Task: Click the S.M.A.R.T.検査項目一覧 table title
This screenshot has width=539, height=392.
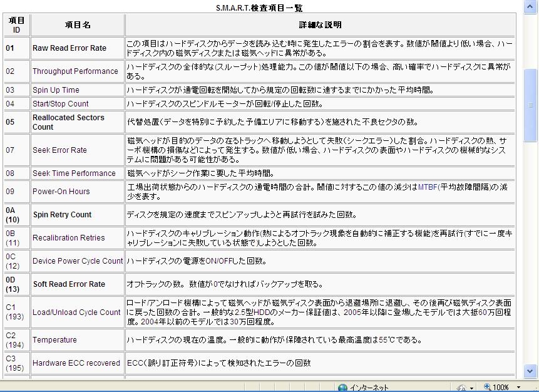Action: 259,8
